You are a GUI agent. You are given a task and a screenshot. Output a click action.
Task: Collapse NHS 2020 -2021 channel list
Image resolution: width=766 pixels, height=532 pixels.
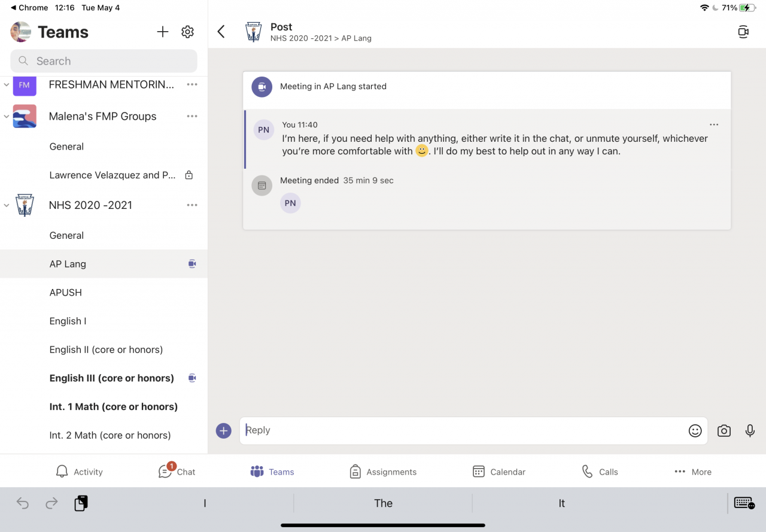point(7,205)
